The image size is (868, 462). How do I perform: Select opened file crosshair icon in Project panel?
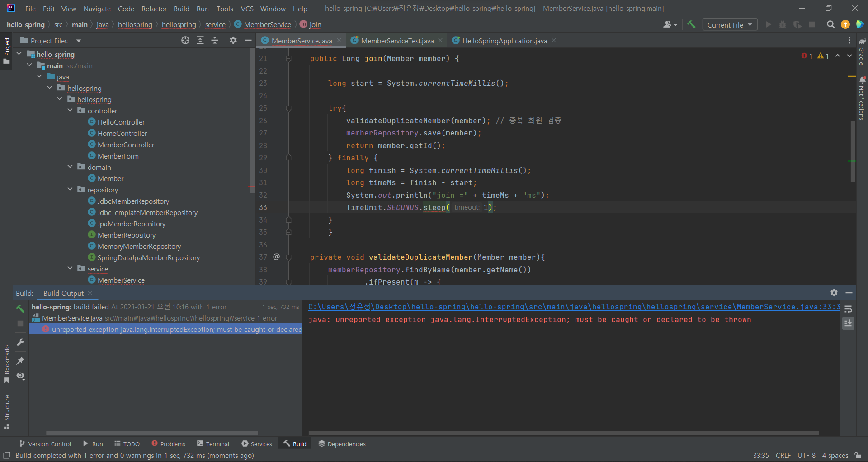[x=185, y=40]
